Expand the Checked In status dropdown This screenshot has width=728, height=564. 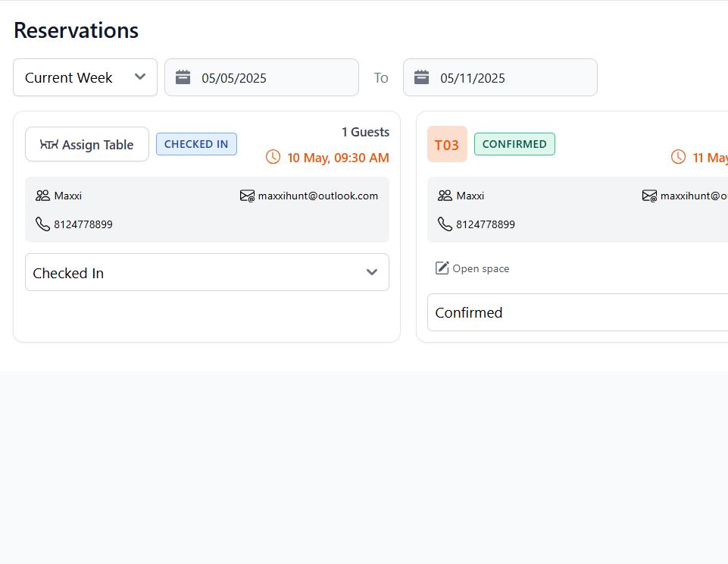point(207,272)
